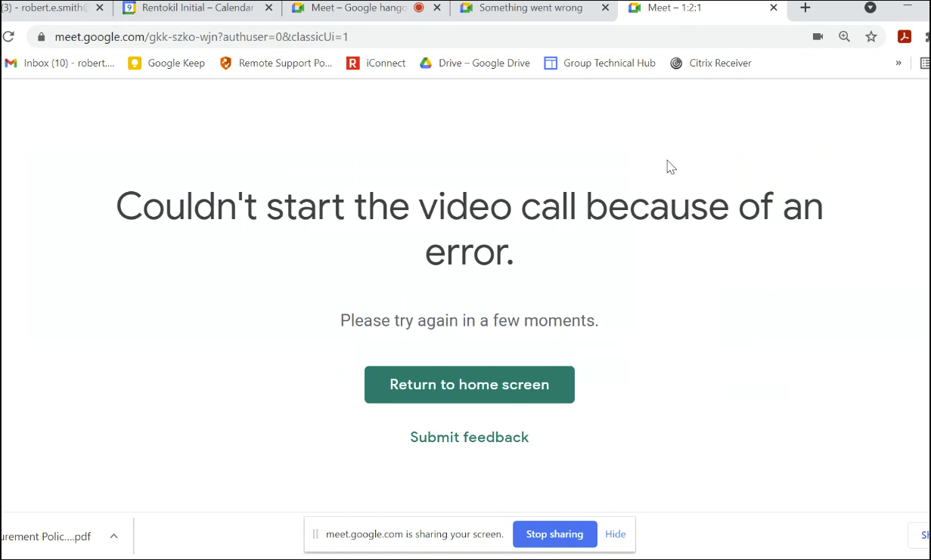The height and width of the screenshot is (560, 931).
Task: Show hidden bookmarks with the double-chevron
Action: pyautogui.click(x=898, y=63)
